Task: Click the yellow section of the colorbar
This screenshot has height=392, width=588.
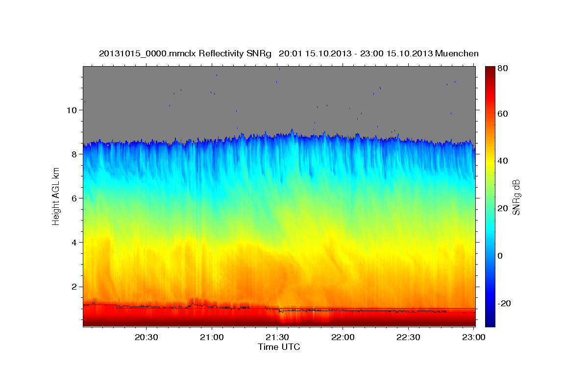Action: (490, 162)
